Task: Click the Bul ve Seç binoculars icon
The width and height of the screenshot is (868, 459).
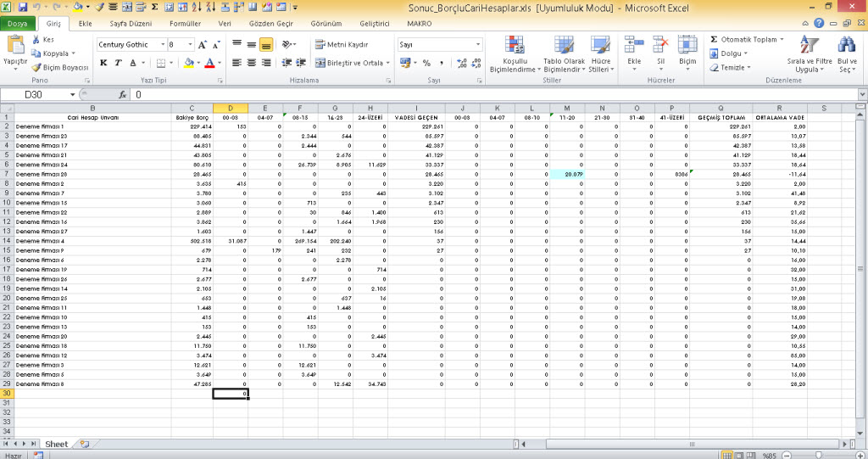Action: pyautogui.click(x=846, y=55)
